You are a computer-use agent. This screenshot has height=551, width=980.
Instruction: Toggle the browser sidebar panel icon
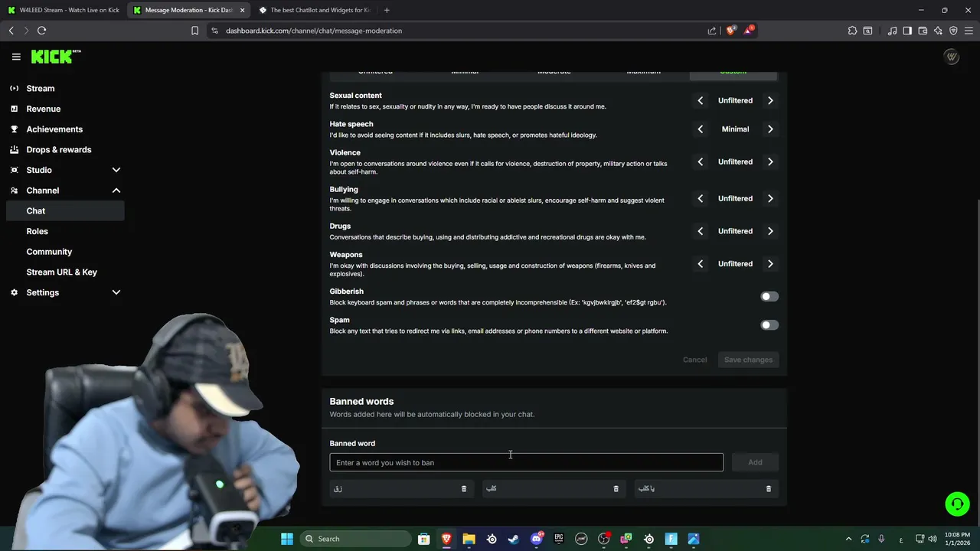coord(907,31)
